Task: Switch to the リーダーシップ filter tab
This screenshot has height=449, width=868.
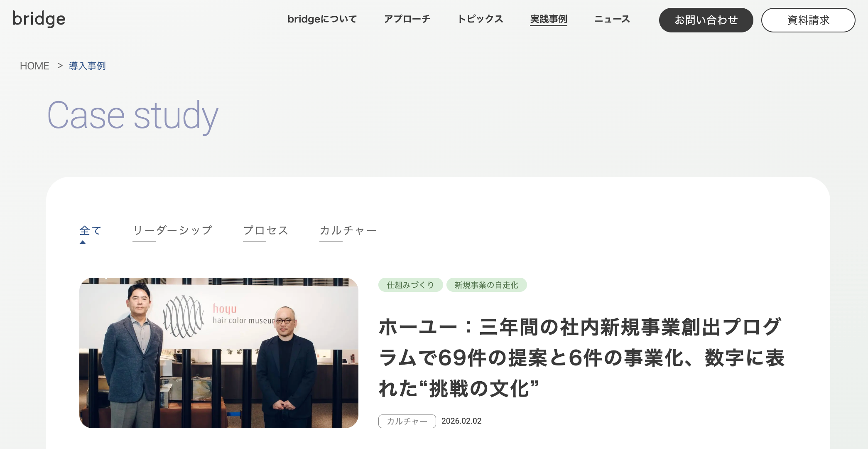Action: [x=173, y=231]
